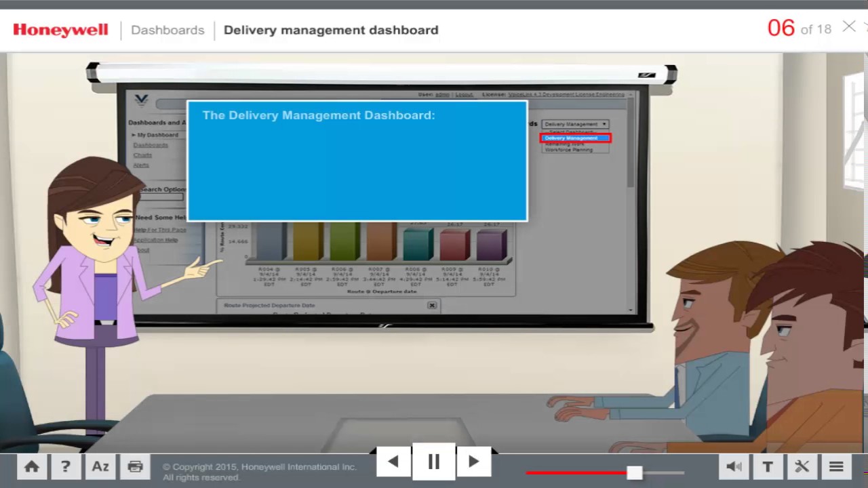Open the transcript T icon

coord(768,466)
